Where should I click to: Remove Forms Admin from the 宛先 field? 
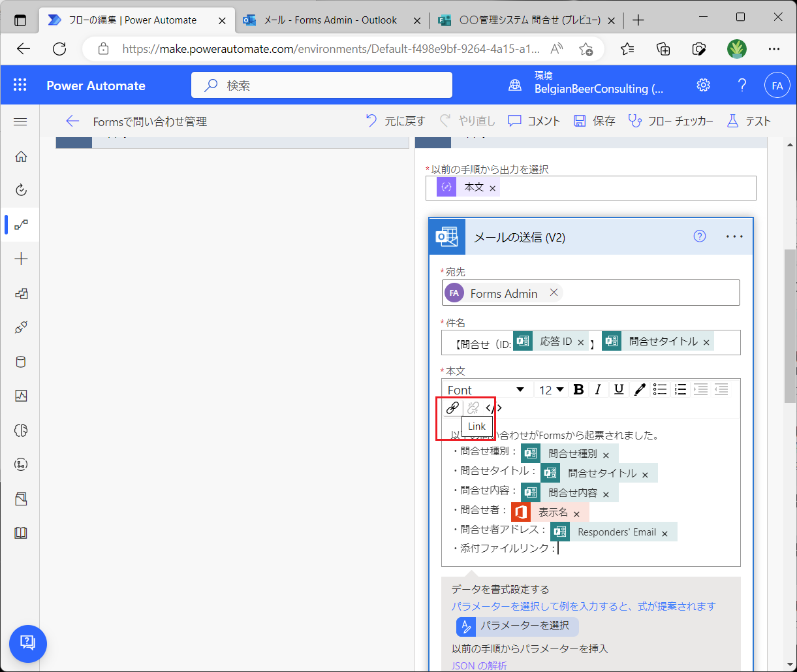click(554, 292)
